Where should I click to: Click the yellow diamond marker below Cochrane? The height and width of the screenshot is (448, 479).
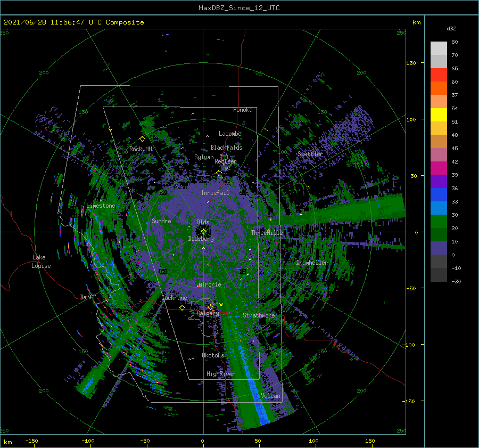click(x=183, y=308)
